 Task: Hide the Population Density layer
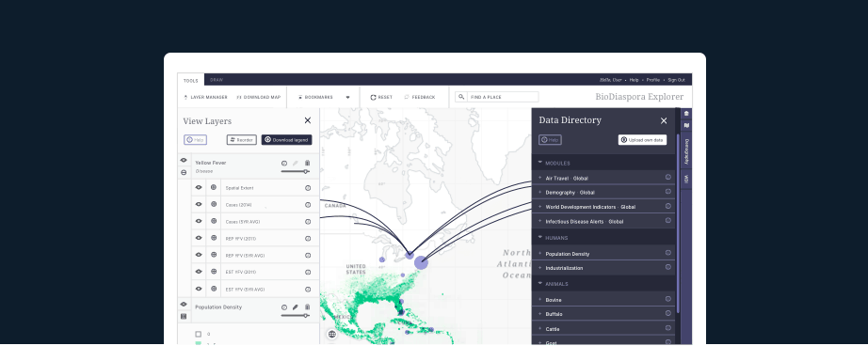click(x=184, y=305)
